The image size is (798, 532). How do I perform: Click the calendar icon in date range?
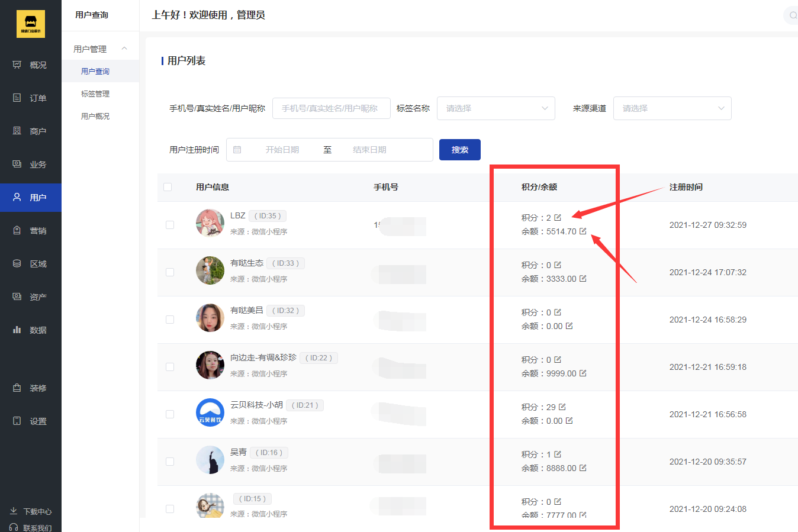coord(237,150)
